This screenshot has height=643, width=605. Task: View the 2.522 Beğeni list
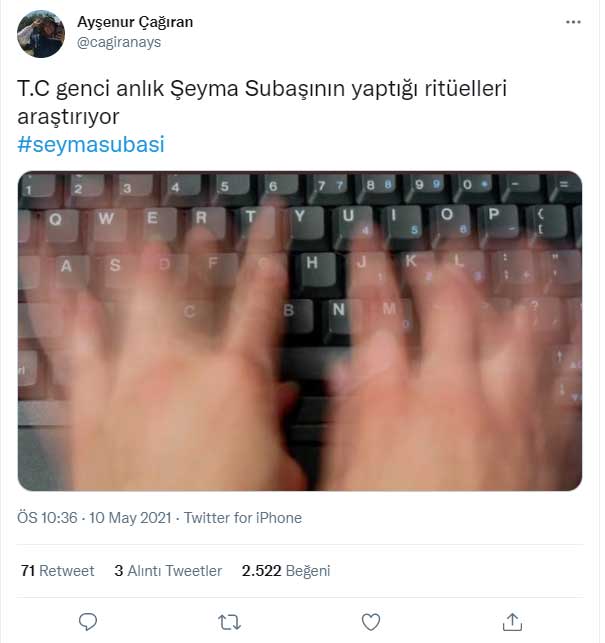coord(286,570)
